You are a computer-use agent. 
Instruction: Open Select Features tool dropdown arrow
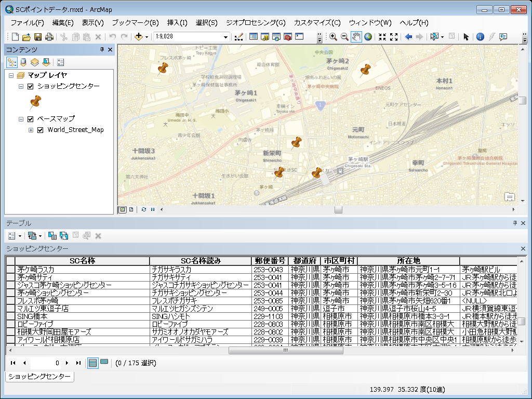pos(442,37)
